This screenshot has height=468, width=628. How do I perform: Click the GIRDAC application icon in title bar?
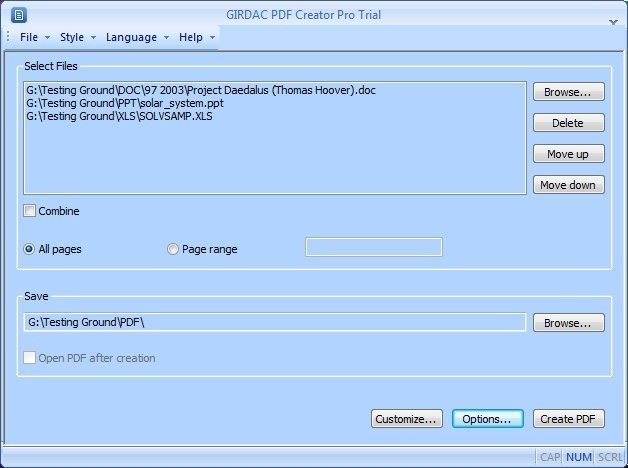pos(19,15)
